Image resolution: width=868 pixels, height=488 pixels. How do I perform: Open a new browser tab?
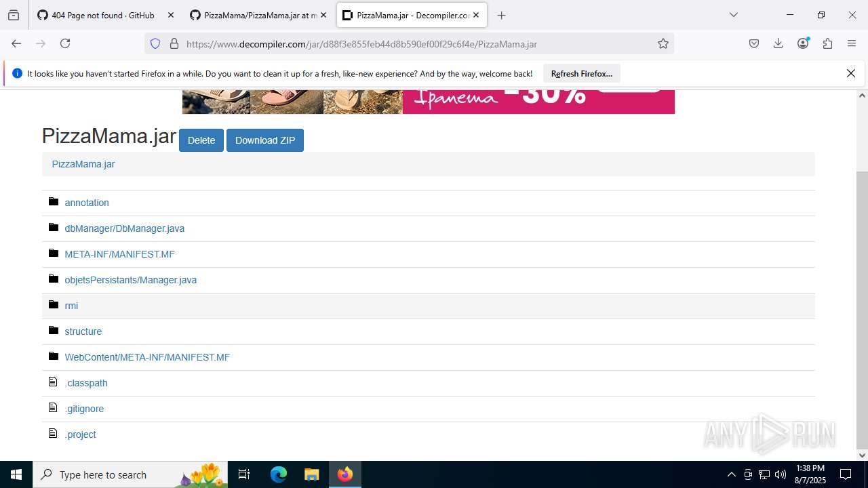502,15
